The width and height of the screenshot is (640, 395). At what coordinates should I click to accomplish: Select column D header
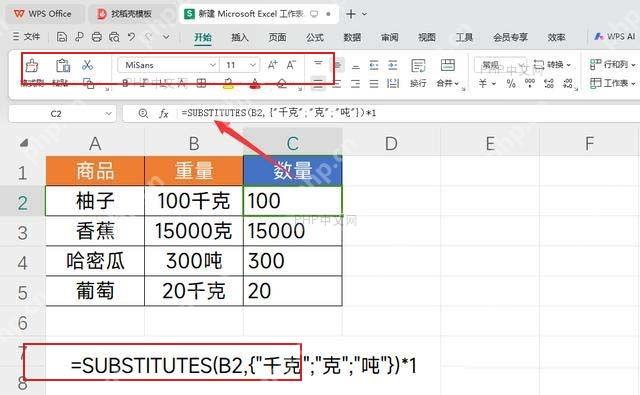point(391,143)
